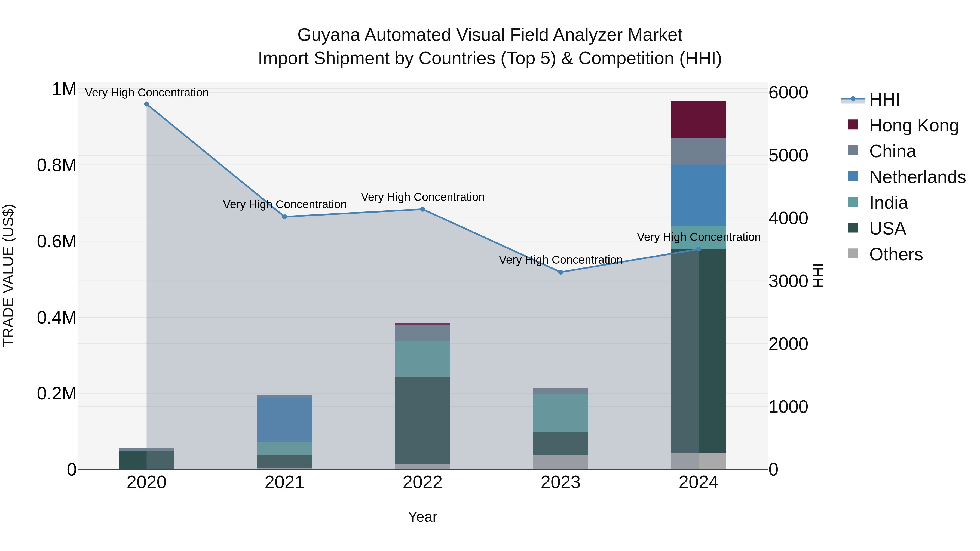Toggle the Hong Kong legend entry
Screen dimensions: 980x551
(x=903, y=125)
